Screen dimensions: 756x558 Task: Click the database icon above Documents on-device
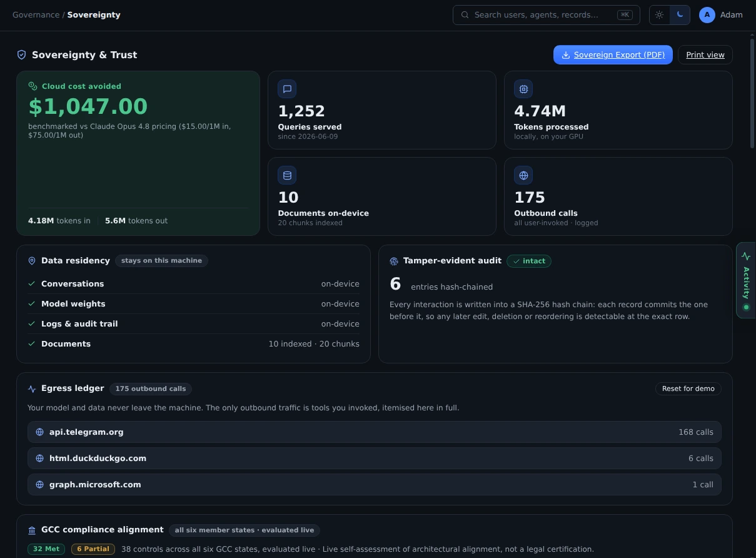(x=287, y=176)
